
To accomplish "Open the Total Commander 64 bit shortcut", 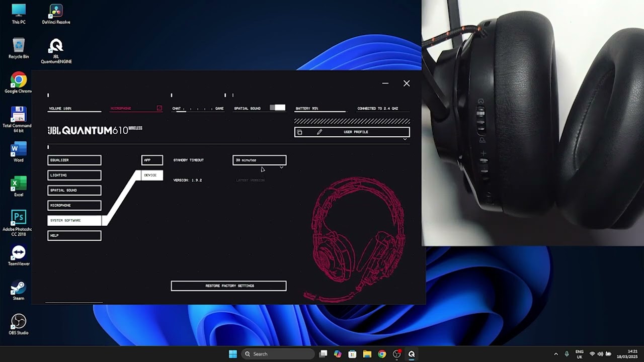I will click(x=18, y=120).
